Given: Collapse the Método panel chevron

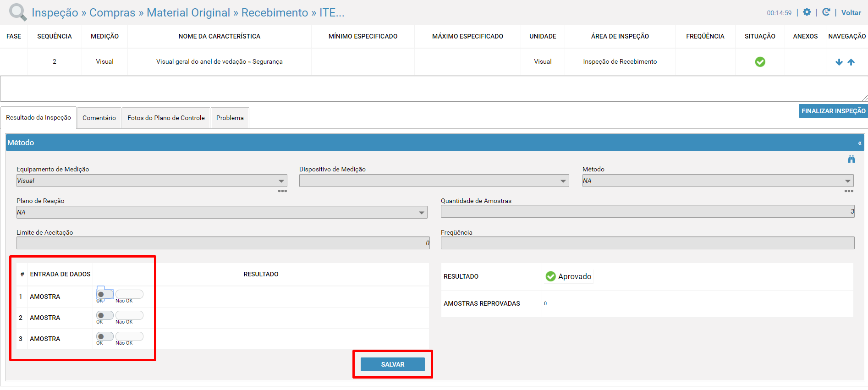Looking at the screenshot, I should coord(860,143).
